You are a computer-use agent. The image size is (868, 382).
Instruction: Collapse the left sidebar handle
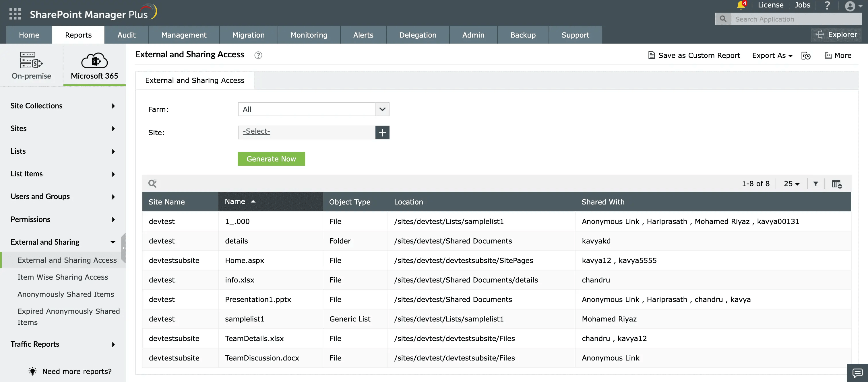tap(123, 248)
